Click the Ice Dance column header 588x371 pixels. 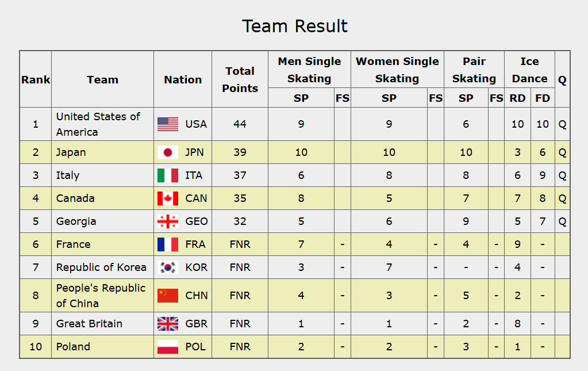click(x=530, y=70)
